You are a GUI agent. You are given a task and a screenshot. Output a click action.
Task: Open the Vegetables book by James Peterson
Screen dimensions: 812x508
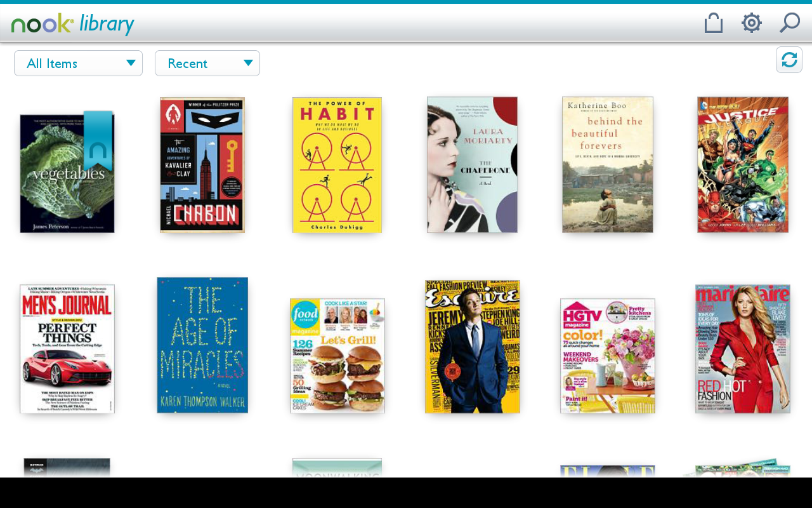point(67,173)
